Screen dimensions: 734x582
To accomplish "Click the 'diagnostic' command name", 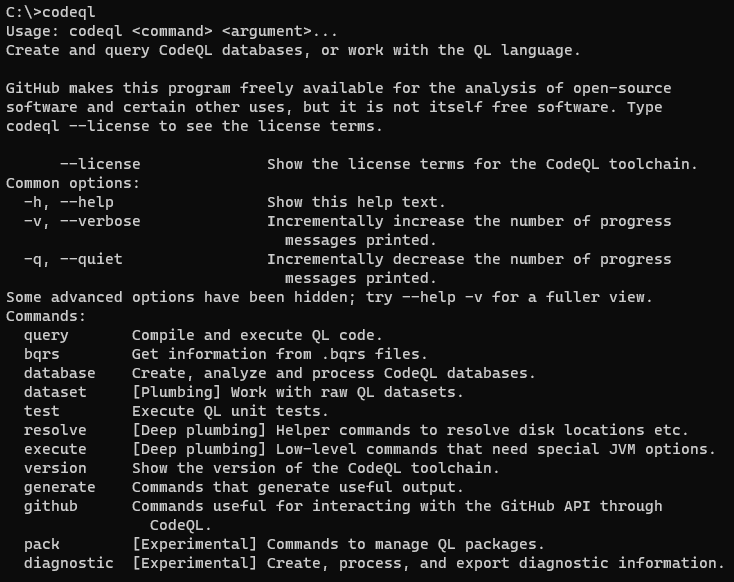I will pyautogui.click(x=68, y=563).
